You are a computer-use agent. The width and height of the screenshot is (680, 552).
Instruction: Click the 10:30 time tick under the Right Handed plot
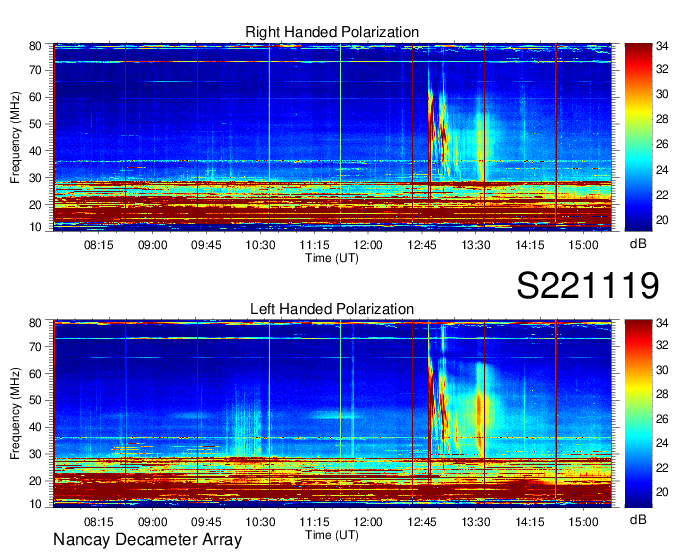(x=260, y=245)
